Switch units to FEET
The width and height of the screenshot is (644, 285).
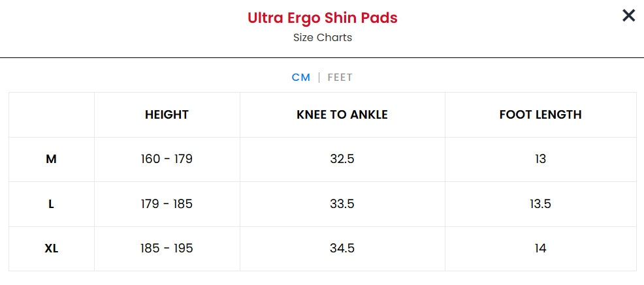(x=340, y=78)
